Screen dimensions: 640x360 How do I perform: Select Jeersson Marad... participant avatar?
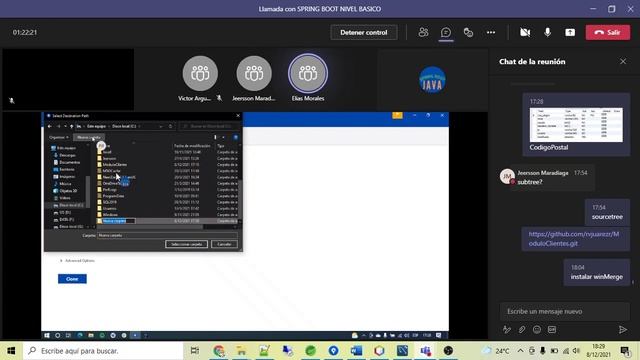pyautogui.click(x=254, y=73)
